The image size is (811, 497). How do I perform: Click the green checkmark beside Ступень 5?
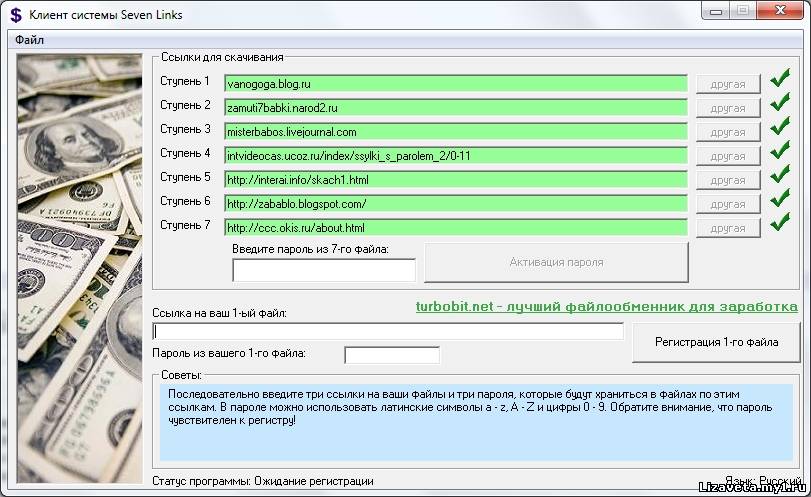(x=780, y=177)
